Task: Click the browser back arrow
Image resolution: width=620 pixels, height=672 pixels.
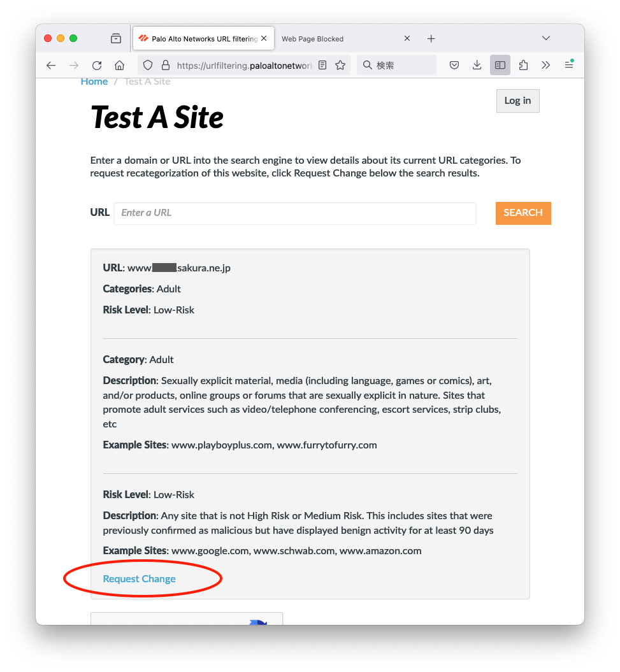Action: coord(51,65)
